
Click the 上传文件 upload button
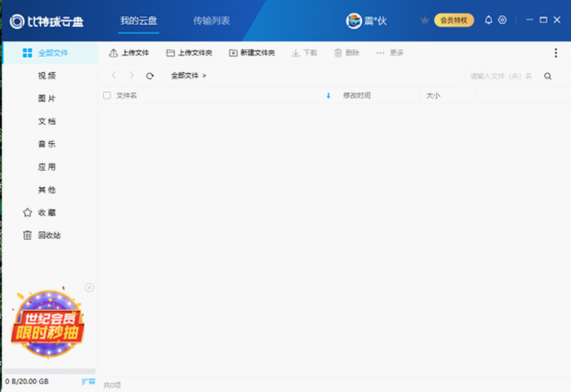click(129, 53)
